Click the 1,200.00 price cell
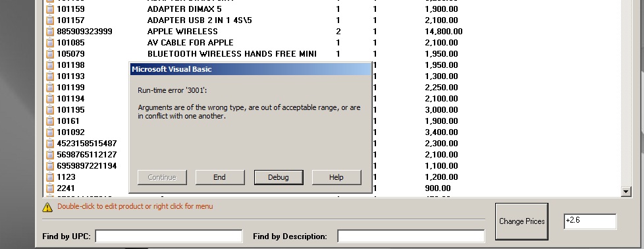This screenshot has width=644, height=249. click(x=442, y=177)
